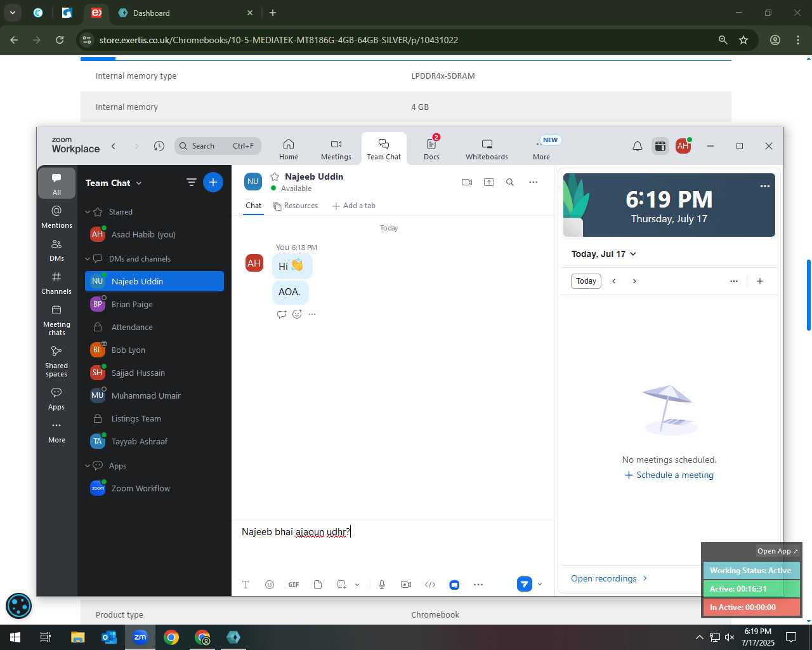Open the Brian Paige chat
The height and width of the screenshot is (650, 812).
pyautogui.click(x=154, y=304)
